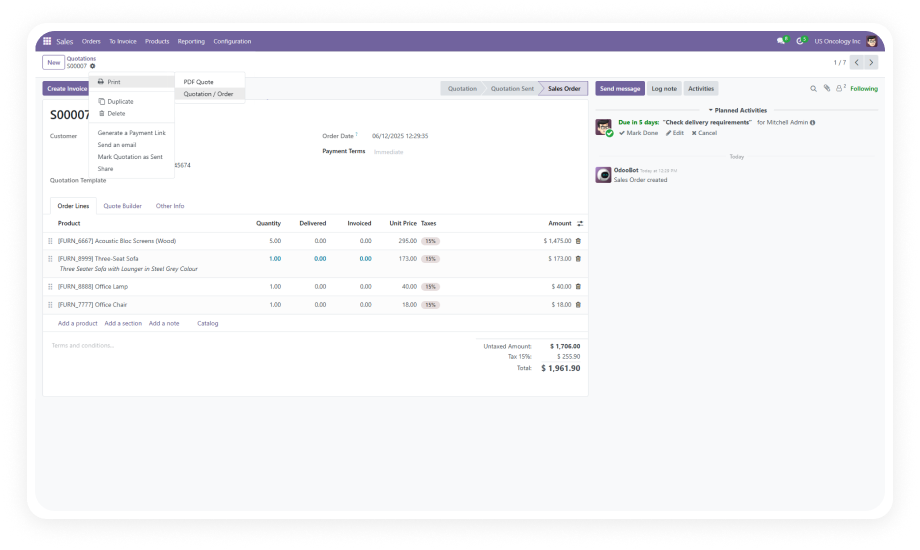Open the apps grid menu icon

47,41
